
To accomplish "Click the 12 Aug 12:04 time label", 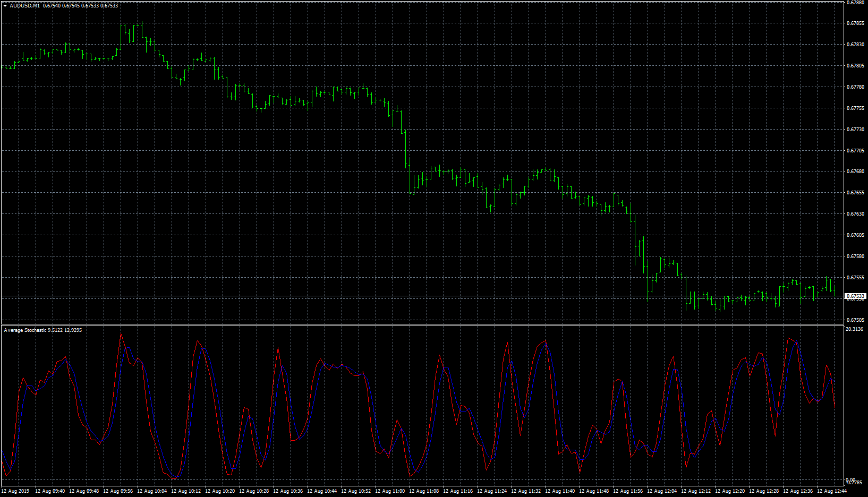I will 662,491.
